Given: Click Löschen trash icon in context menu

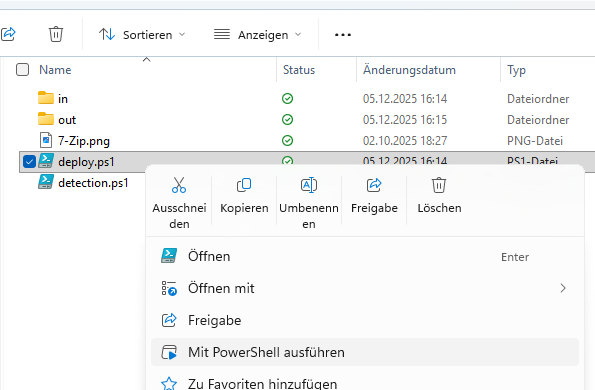Looking at the screenshot, I should point(439,185).
